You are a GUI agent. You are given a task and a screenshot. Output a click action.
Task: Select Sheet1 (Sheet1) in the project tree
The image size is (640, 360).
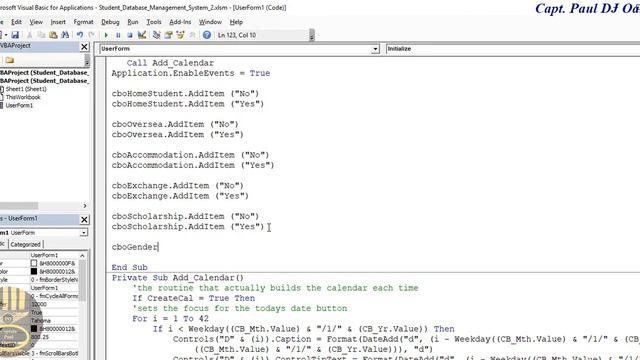pyautogui.click(x=26, y=89)
